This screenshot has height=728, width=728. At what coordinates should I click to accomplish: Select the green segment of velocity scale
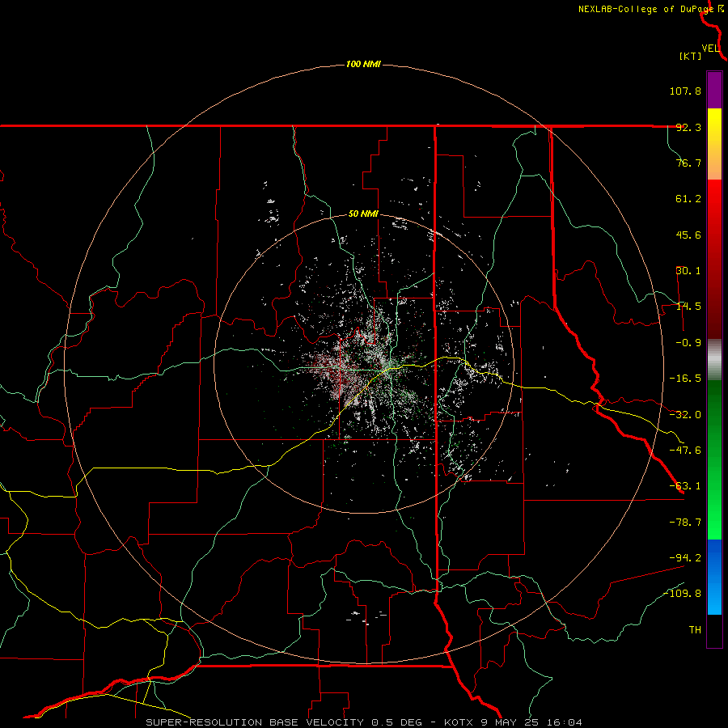click(714, 459)
